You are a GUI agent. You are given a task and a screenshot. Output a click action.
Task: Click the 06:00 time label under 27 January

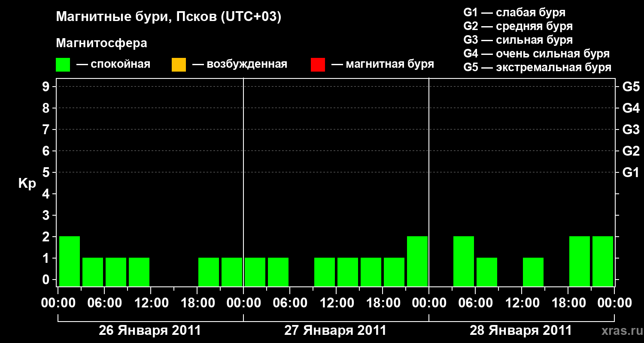click(x=290, y=303)
